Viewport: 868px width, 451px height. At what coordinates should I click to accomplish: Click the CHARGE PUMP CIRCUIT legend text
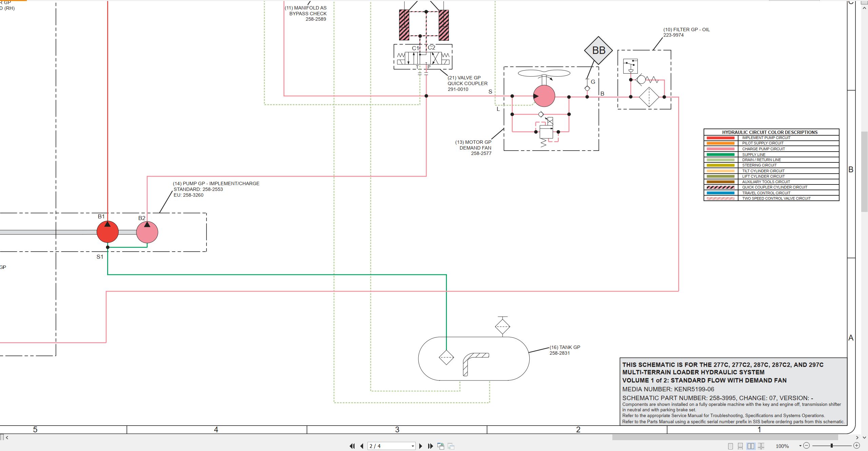764,149
